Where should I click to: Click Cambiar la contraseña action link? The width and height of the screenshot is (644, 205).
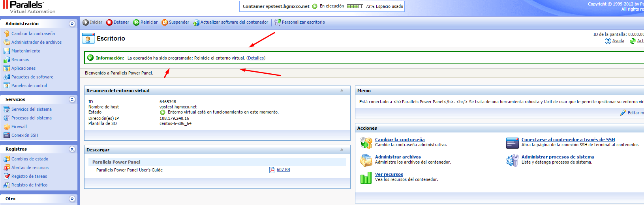(x=400, y=140)
